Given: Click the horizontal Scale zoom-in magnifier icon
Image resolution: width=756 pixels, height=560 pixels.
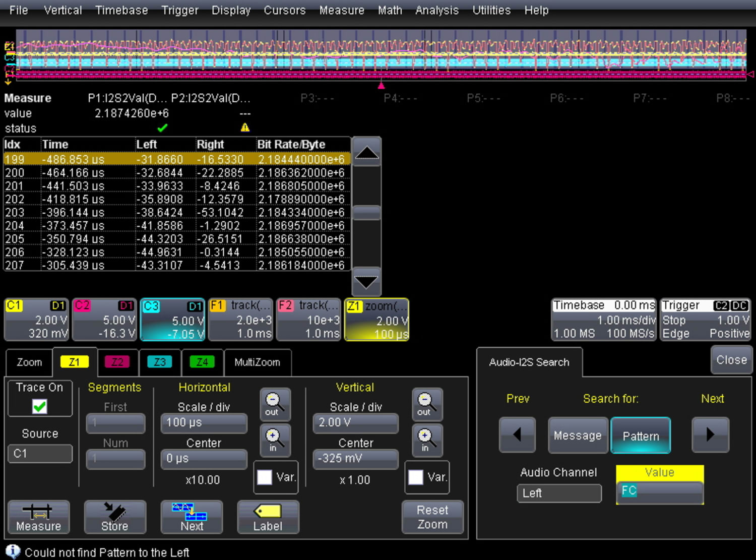Looking at the screenshot, I should 274,440.
